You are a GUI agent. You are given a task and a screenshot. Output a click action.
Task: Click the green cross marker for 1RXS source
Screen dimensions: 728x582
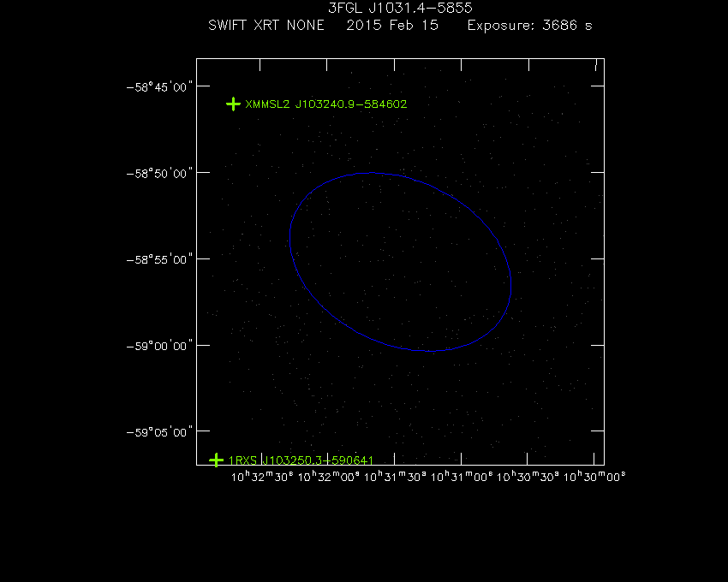(x=217, y=460)
